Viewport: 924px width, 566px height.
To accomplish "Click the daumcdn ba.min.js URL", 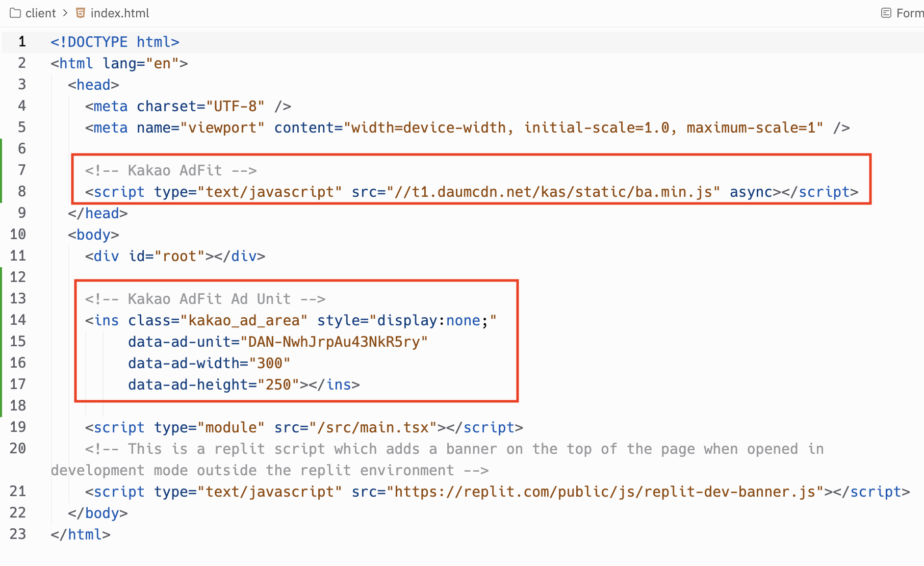I will tap(553, 192).
